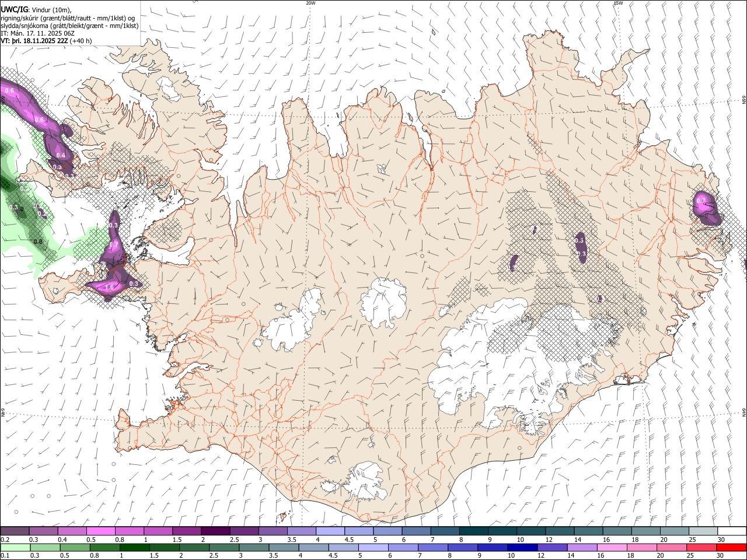Click the "0.4" label in the snow legend
Image resolution: width=747 pixels, height=560 pixels.
[x=63, y=540]
